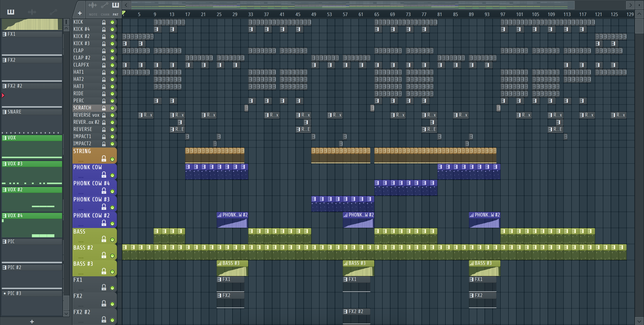Select FX2 #2 clip in playlist

[x=356, y=317]
